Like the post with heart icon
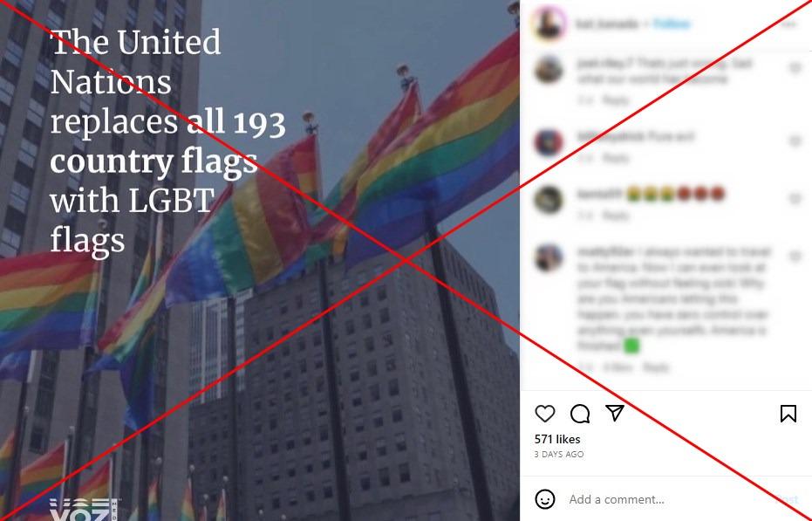The height and width of the screenshot is (521, 812). (545, 413)
